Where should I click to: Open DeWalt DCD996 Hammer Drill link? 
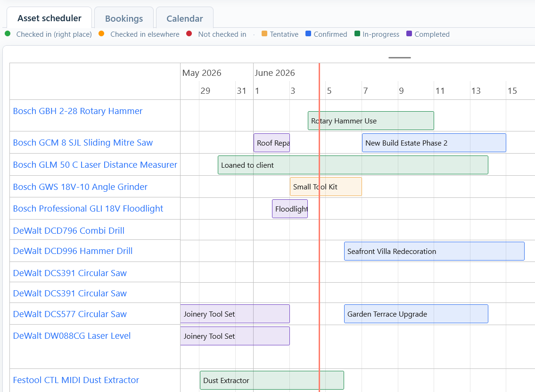pyautogui.click(x=73, y=251)
